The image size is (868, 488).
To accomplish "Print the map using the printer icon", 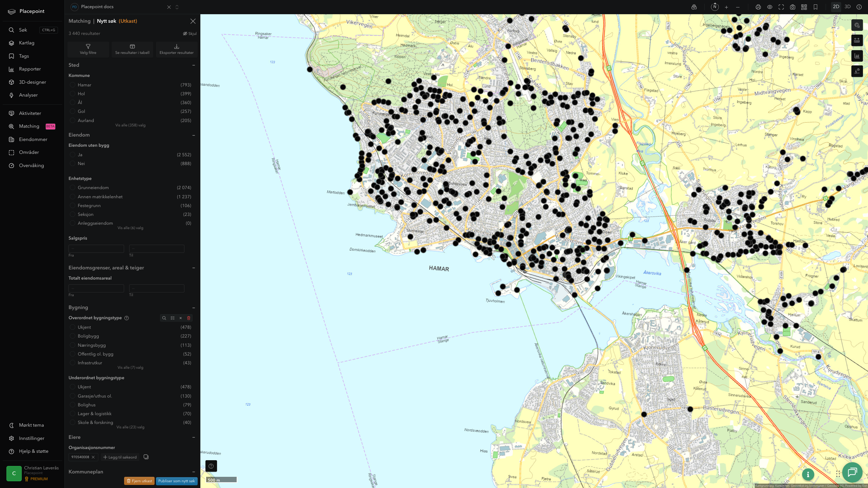I will point(758,7).
